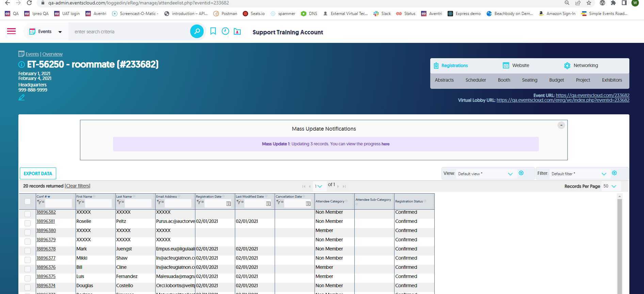Open the bookmarks icon in header
Image resolution: width=644 pixels, height=294 pixels.
(213, 31)
